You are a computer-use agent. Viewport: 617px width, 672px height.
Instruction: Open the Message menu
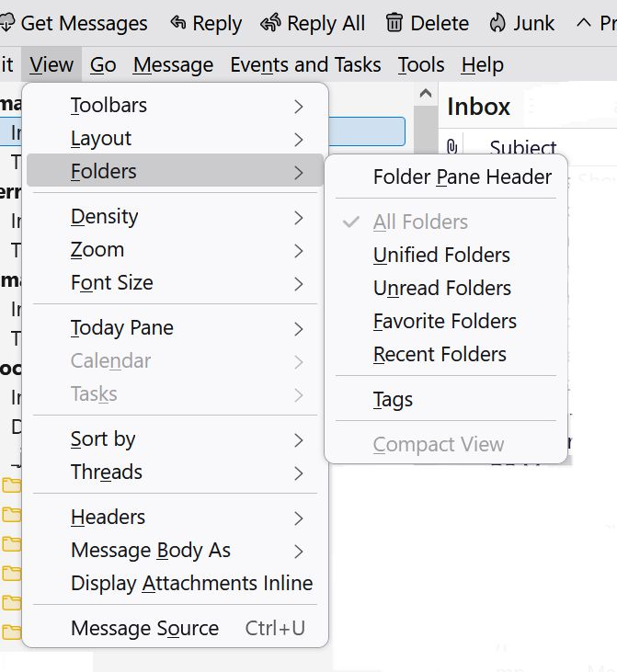tap(173, 64)
